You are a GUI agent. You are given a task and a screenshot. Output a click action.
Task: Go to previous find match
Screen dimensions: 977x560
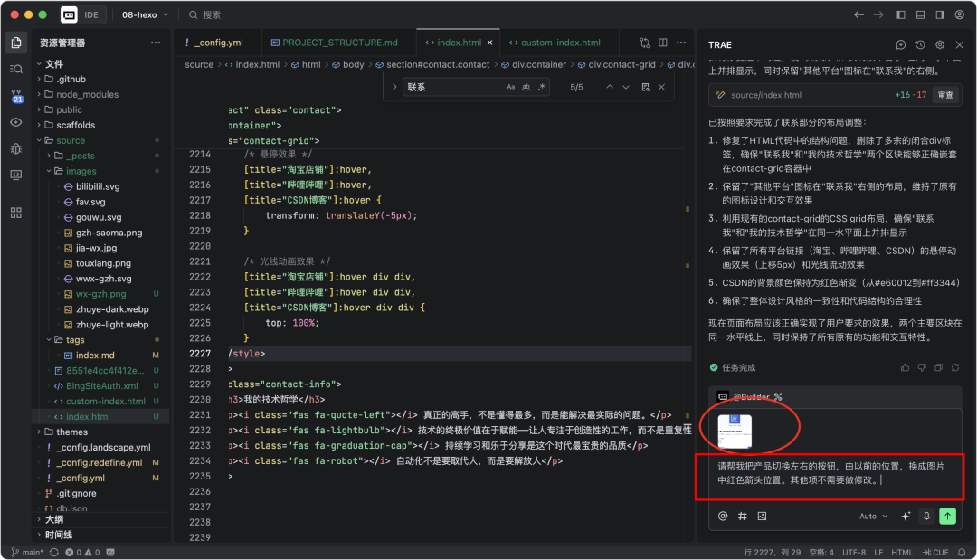pos(610,87)
